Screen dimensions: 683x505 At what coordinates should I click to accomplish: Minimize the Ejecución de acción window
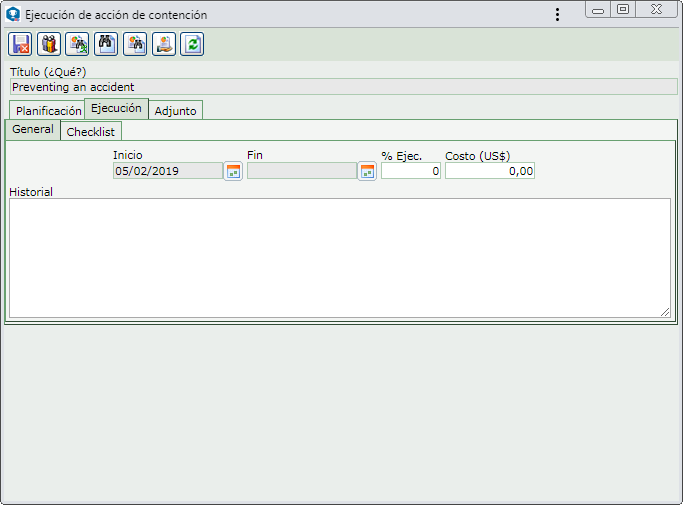pos(598,10)
